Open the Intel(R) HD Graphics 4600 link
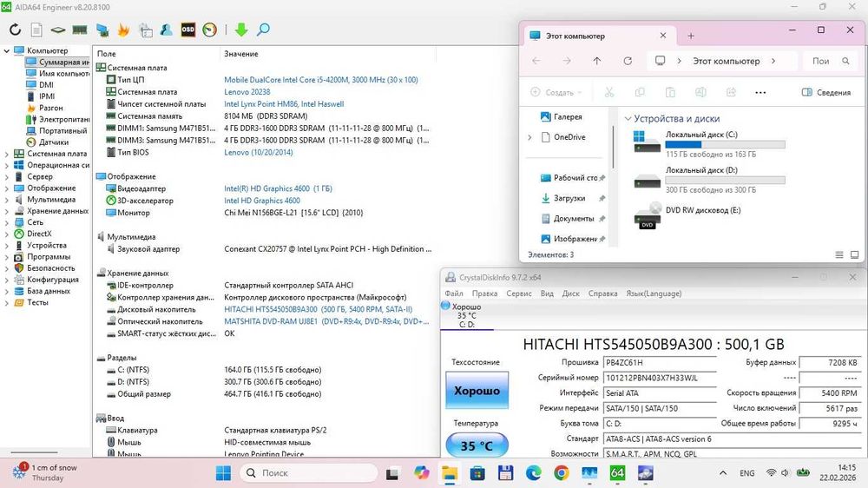The image size is (868, 488). point(278,189)
